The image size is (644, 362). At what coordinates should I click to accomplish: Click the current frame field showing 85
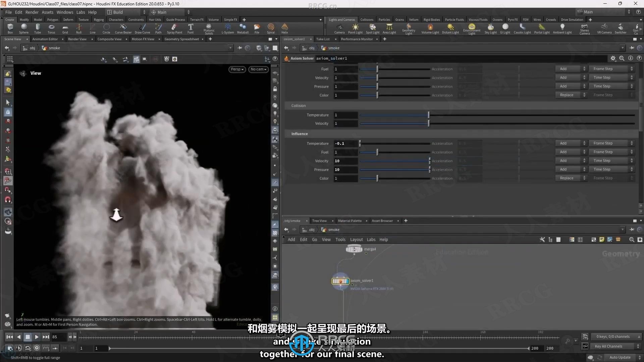59,337
